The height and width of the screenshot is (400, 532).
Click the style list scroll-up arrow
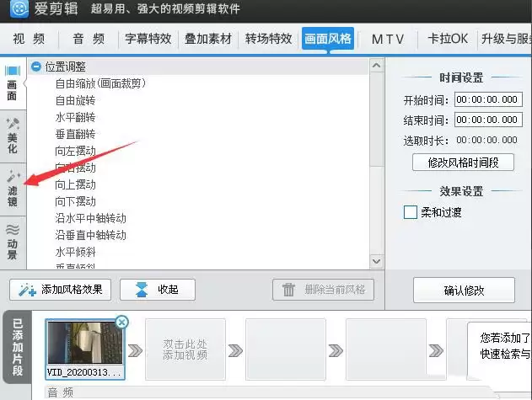(376, 66)
